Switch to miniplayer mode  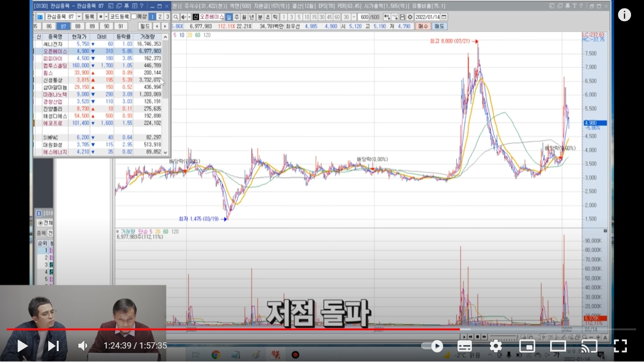(527, 346)
